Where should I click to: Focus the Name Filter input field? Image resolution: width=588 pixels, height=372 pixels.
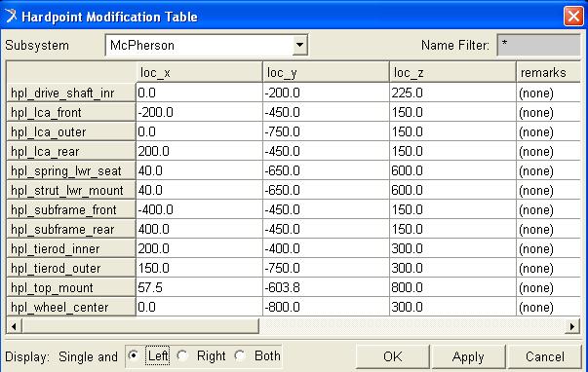point(538,45)
